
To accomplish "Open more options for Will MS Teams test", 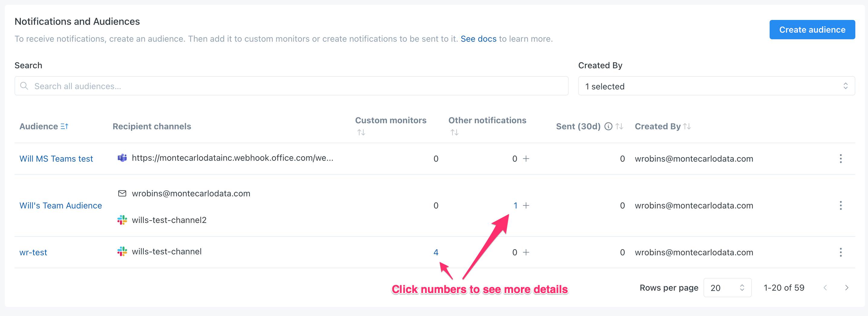I will point(840,159).
